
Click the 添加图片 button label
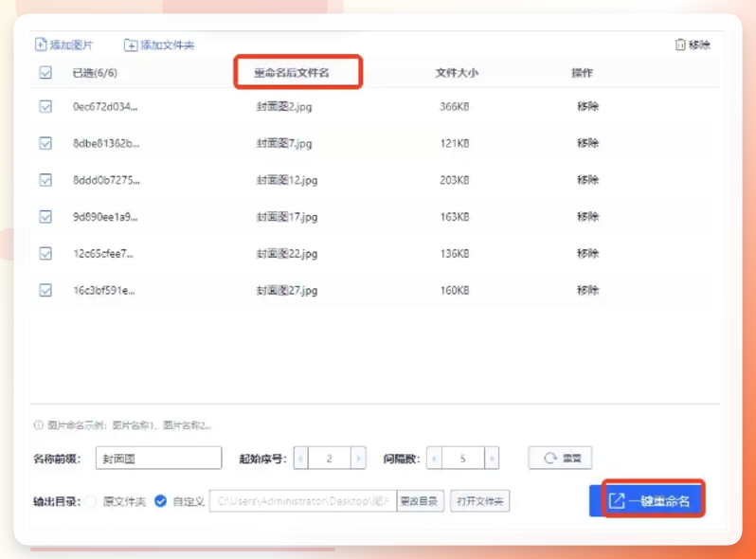[x=71, y=45]
